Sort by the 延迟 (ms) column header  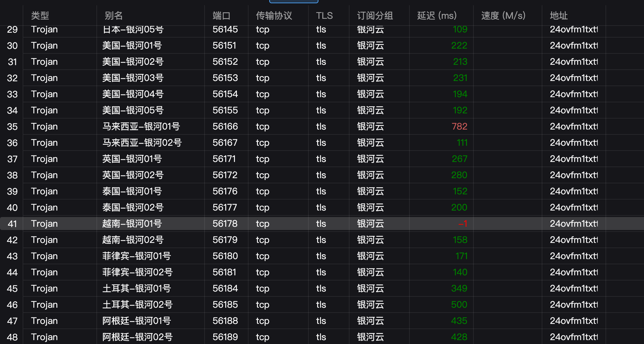[x=436, y=15]
